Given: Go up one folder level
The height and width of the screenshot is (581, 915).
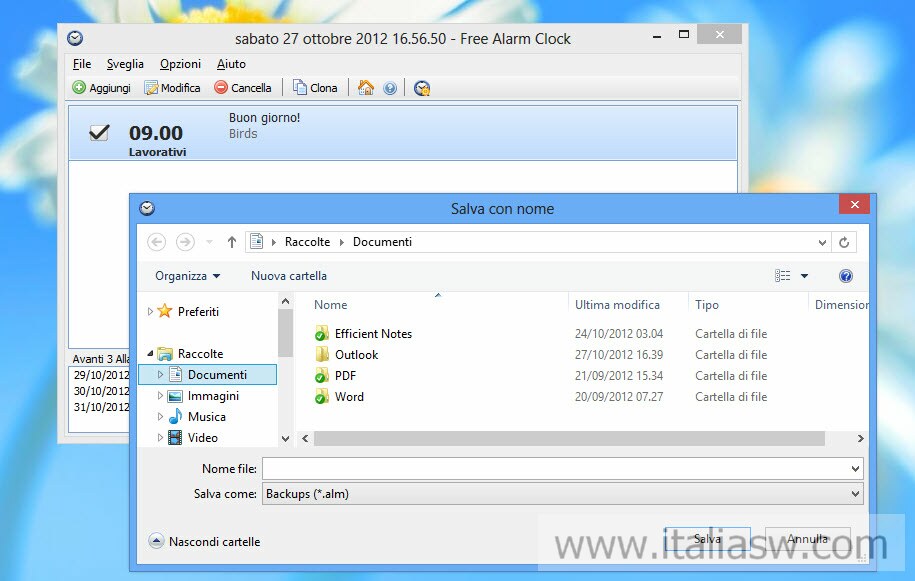Looking at the screenshot, I should point(232,242).
